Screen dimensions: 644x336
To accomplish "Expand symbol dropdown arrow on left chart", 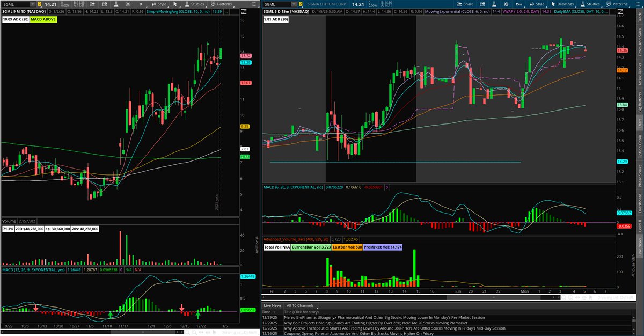I will tap(33, 4).
